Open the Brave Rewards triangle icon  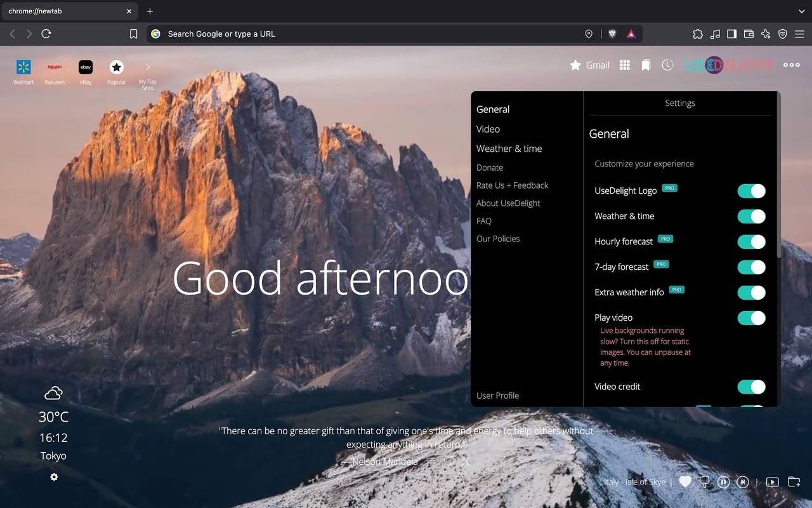coord(631,34)
